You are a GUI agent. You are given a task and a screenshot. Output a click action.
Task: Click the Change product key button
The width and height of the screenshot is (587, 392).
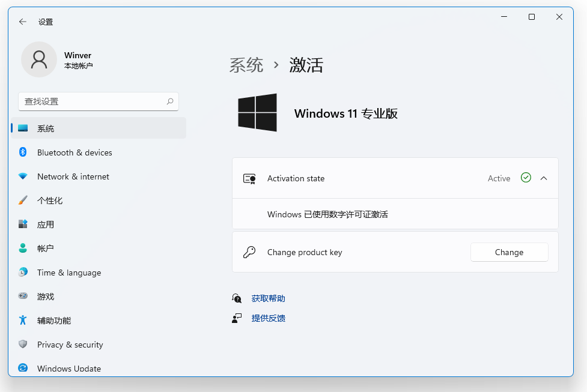click(509, 252)
